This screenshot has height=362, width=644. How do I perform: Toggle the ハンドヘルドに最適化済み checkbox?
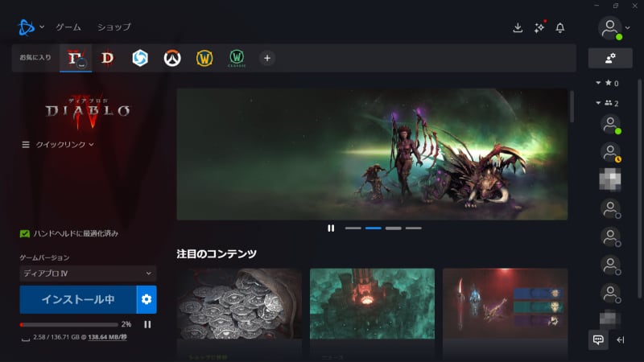pyautogui.click(x=25, y=233)
